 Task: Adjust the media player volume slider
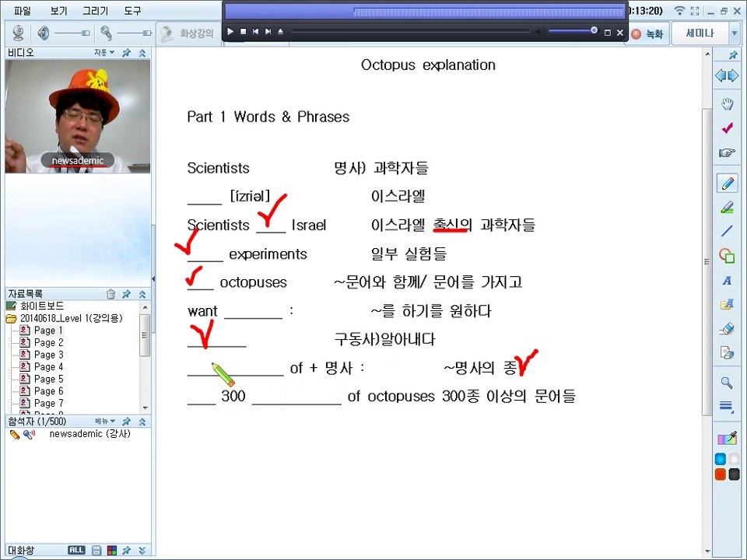(572, 30)
